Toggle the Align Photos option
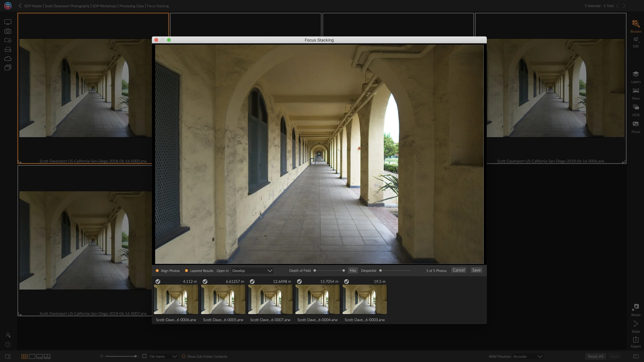Image resolution: width=644 pixels, height=362 pixels. coord(157,271)
